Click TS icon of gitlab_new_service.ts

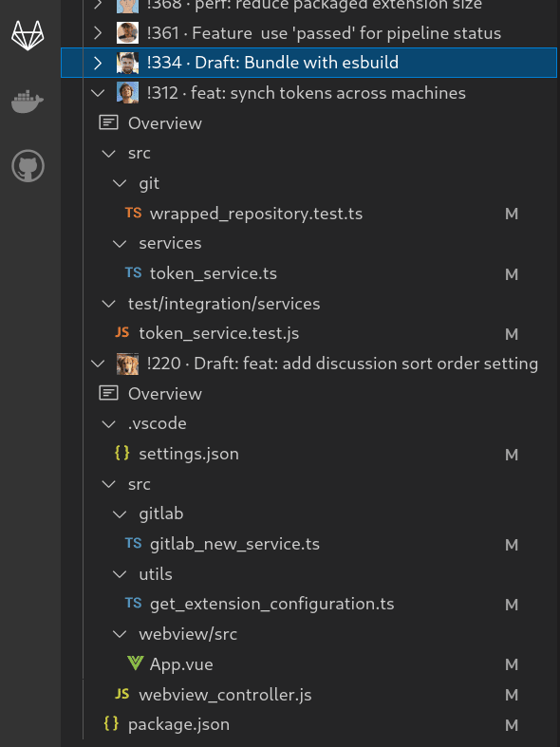pyautogui.click(x=133, y=544)
